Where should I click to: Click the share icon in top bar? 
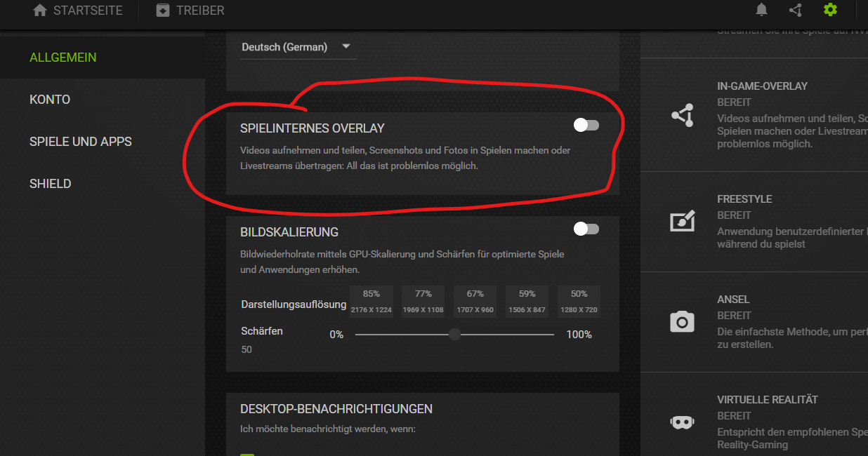click(796, 10)
